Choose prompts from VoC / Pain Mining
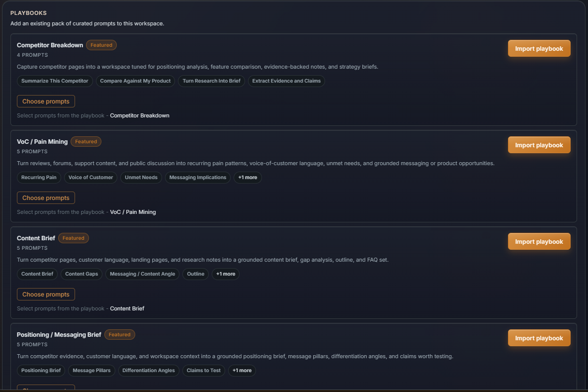Image resolution: width=588 pixels, height=392 pixels. click(46, 197)
